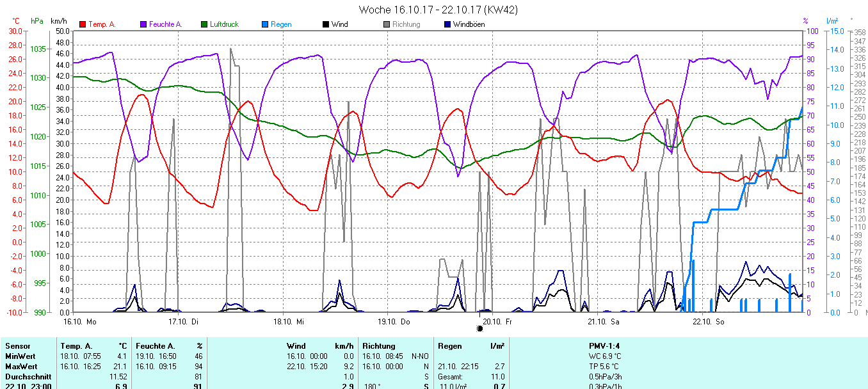This screenshot has height=389, width=868.
Task: Click the PMV-1:4 header in the table
Action: [x=604, y=346]
